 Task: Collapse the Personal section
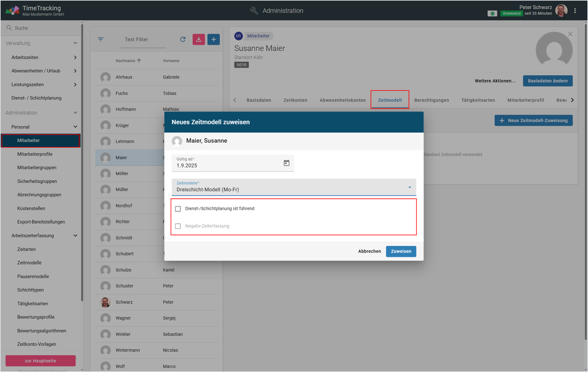[75, 127]
